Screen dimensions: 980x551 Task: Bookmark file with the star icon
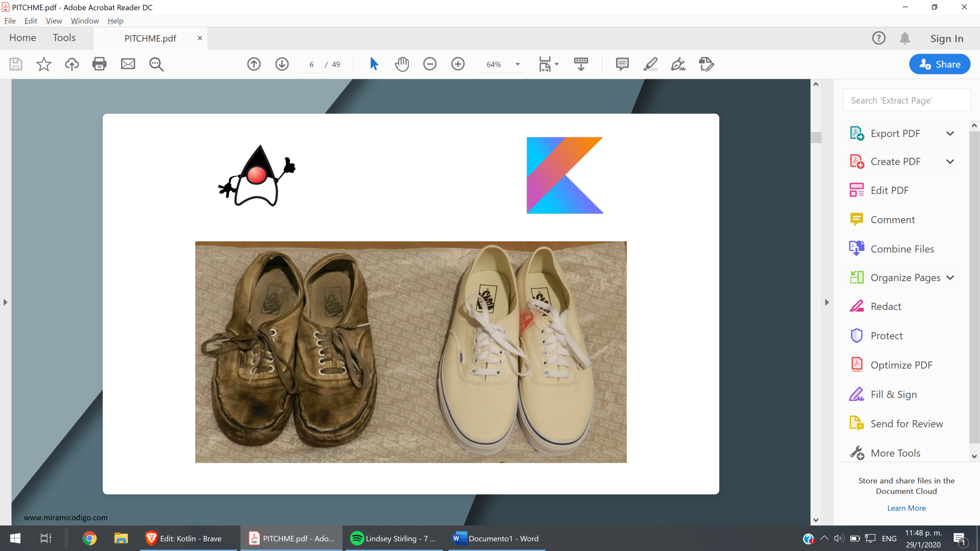tap(44, 64)
